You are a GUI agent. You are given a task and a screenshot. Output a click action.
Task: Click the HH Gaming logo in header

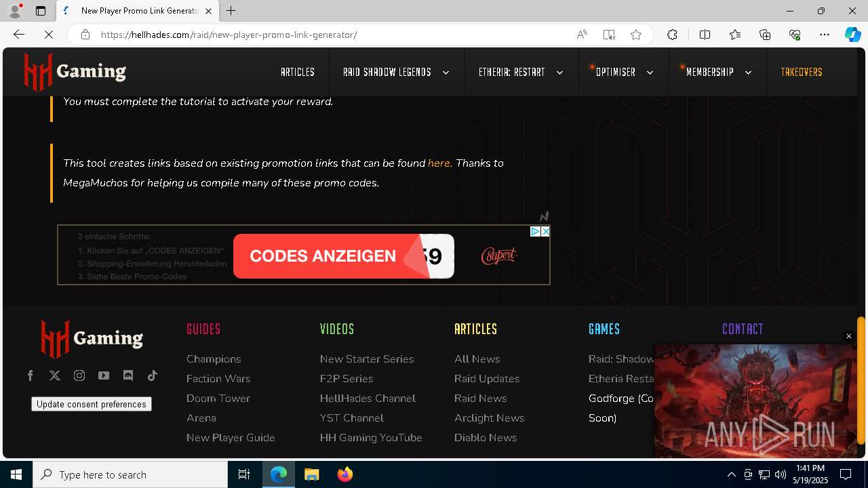pos(75,72)
